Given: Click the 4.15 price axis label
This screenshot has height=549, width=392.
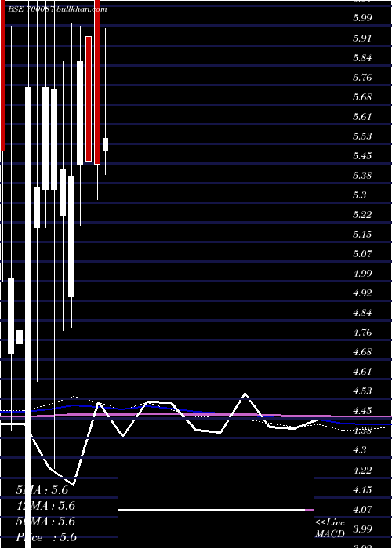Looking at the screenshot, I should click(362, 489).
